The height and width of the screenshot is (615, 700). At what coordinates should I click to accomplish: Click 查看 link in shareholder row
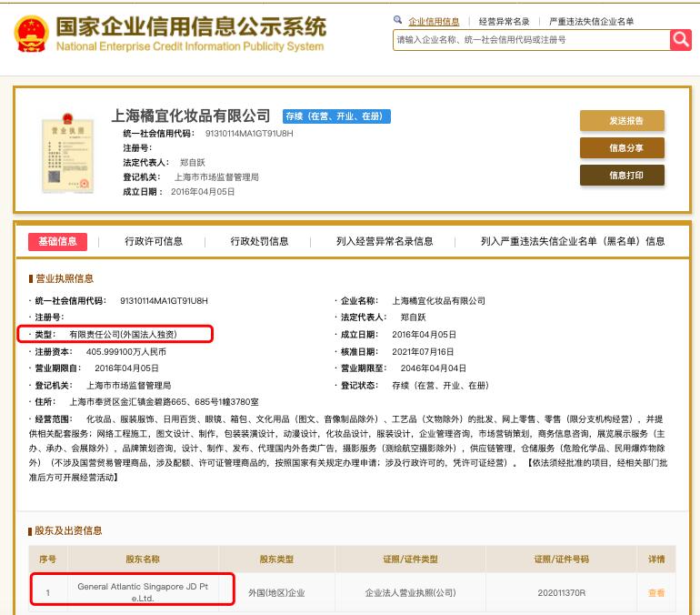[655, 592]
